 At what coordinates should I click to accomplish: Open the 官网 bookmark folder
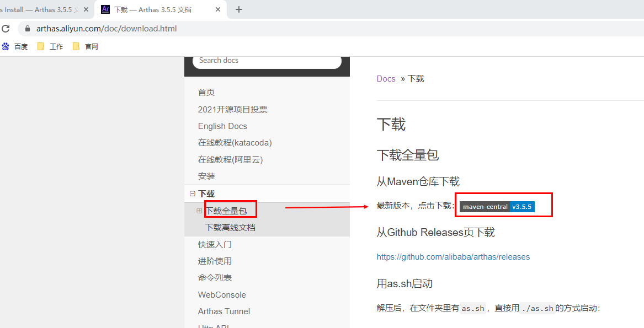coord(86,47)
